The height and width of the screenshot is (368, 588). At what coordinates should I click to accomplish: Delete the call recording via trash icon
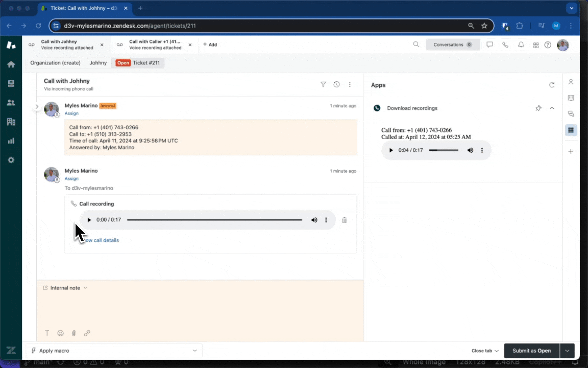coord(345,220)
